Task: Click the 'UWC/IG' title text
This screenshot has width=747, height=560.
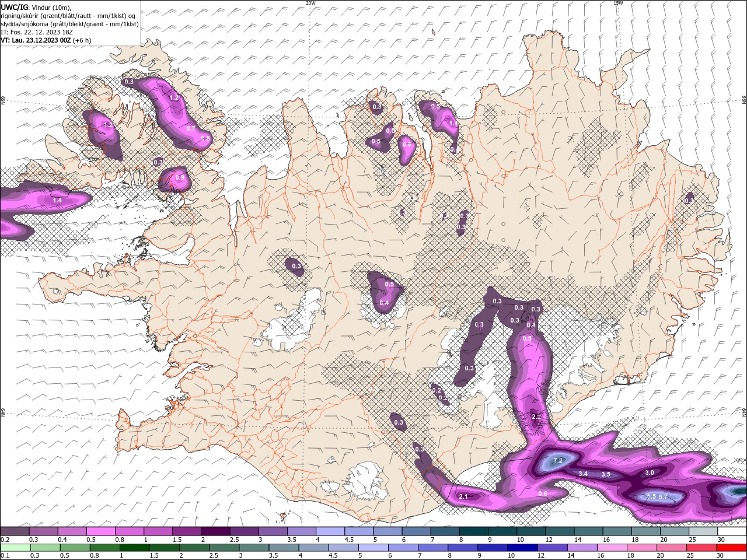Action: tap(15, 7)
